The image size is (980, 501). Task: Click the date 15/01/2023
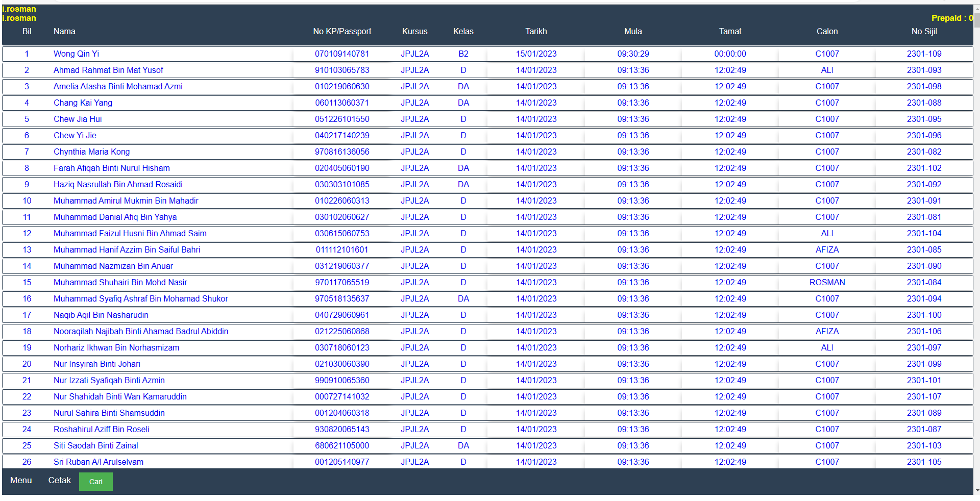pos(536,54)
